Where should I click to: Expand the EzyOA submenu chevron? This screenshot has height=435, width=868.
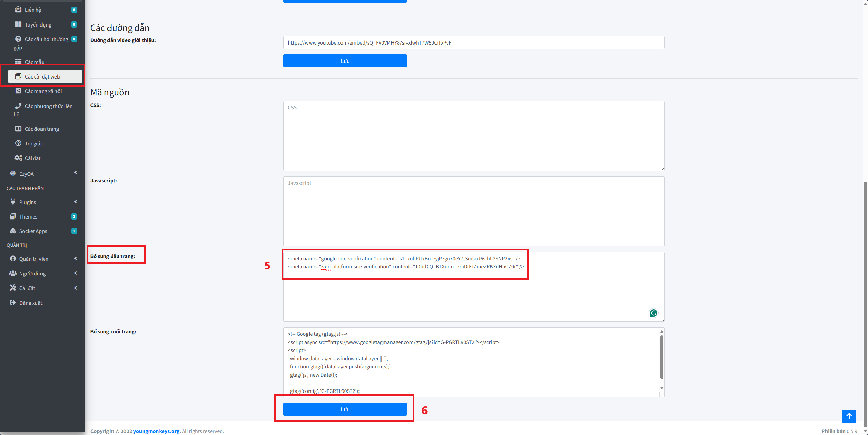tap(76, 172)
